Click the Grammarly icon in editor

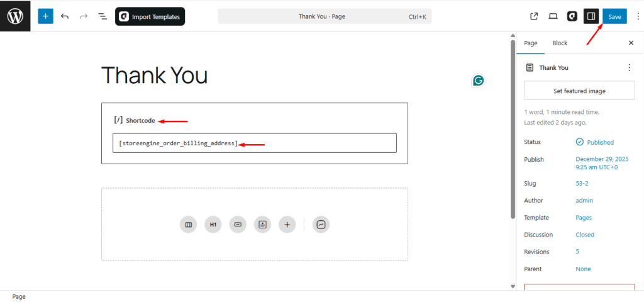click(479, 81)
